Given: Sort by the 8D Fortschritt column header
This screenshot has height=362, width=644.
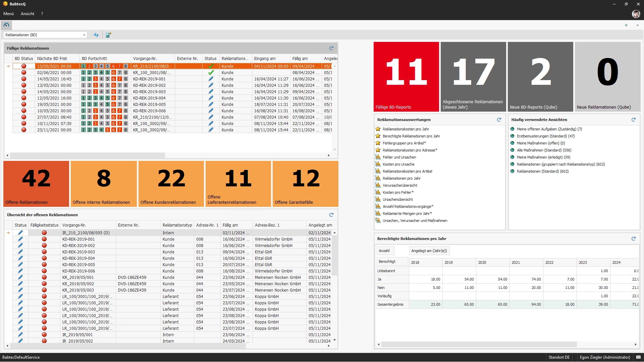Looking at the screenshot, I should tap(105, 58).
